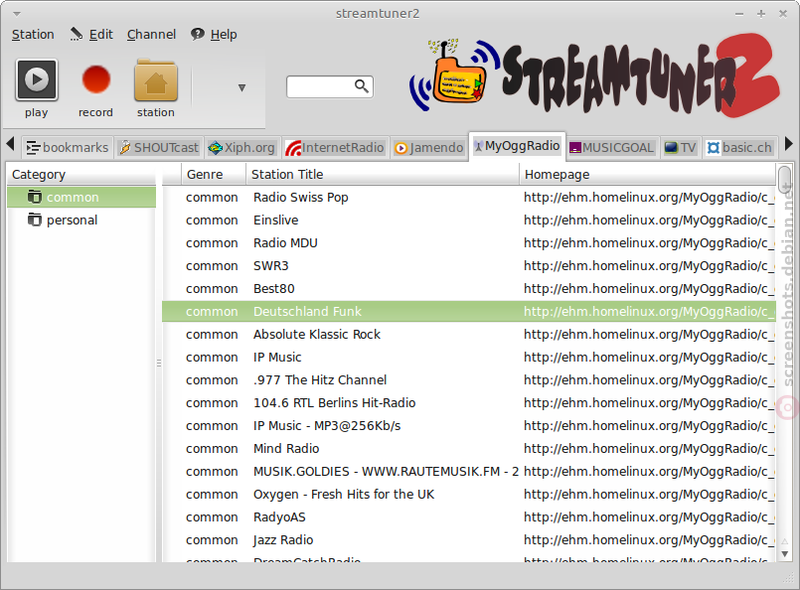Select the MUSIK.GOLDIES rautemusik station
The width and height of the screenshot is (800, 590).
click(469, 472)
